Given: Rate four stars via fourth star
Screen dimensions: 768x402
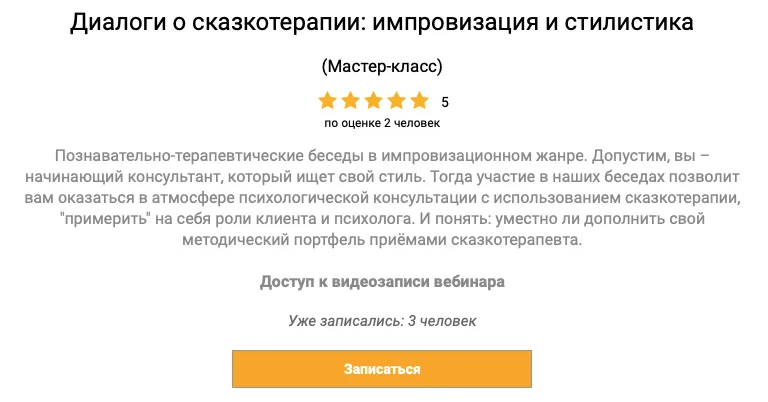Looking at the screenshot, I should (397, 101).
